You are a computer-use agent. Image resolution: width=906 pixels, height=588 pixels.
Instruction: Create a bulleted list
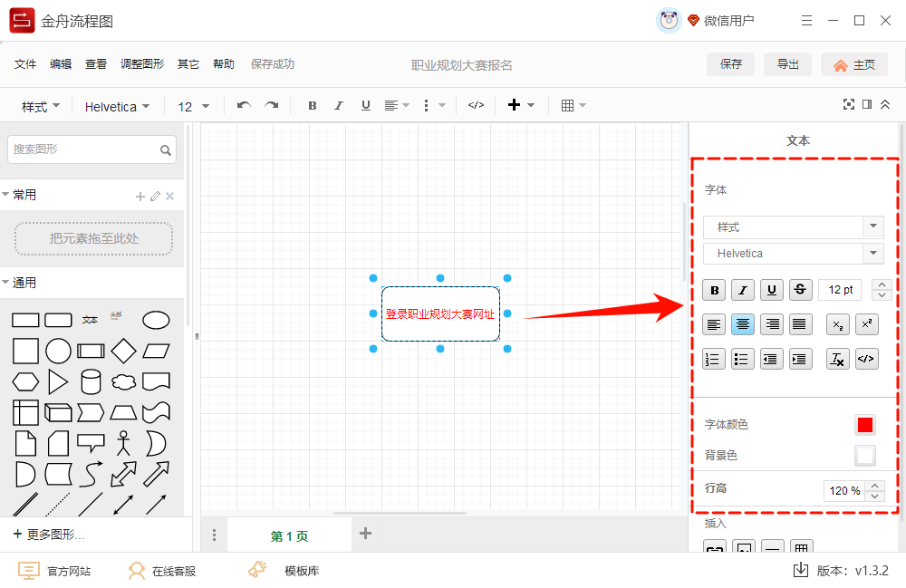742,358
